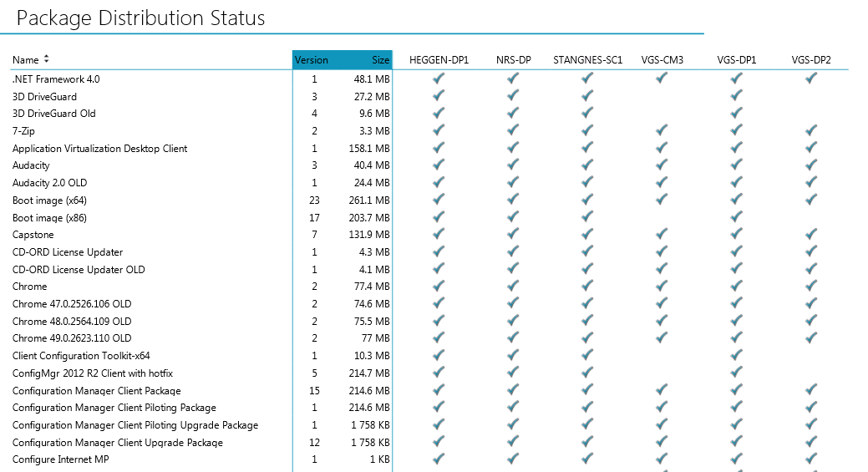
Task: Click VGS-CM3 checkmark for Chrome row
Action: point(662,286)
